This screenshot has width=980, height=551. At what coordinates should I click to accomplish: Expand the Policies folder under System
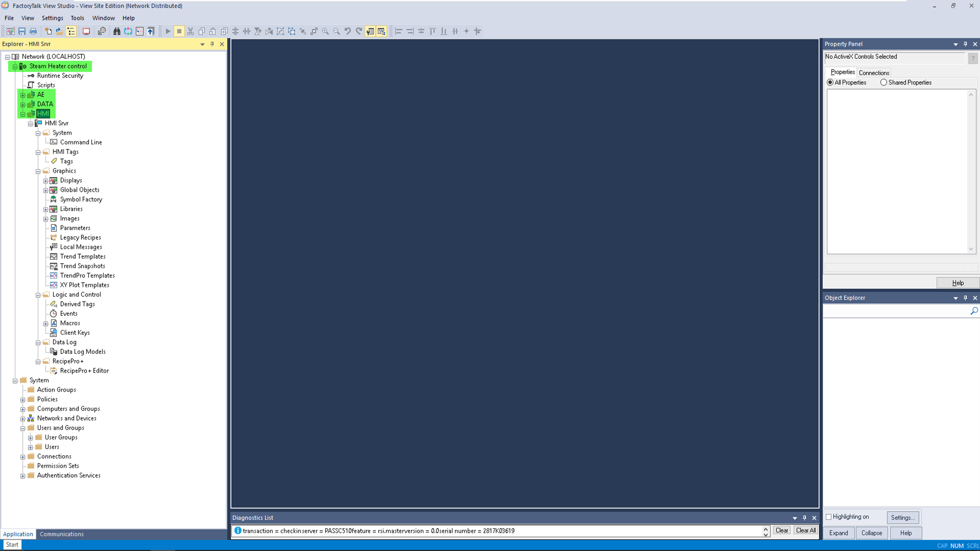pos(23,400)
